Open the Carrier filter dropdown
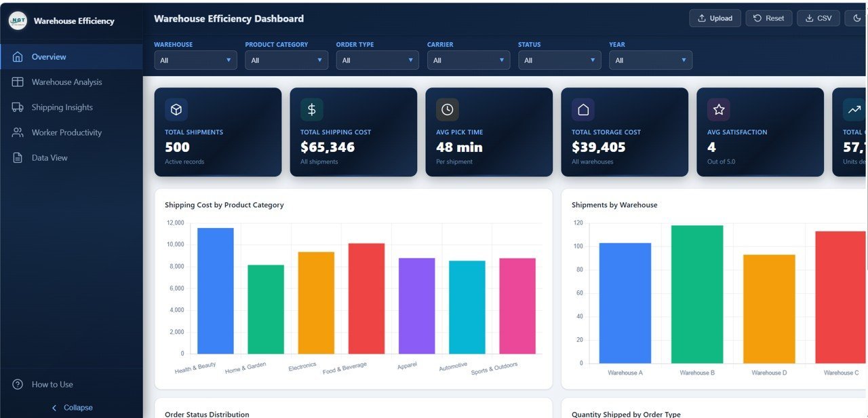 [x=468, y=60]
